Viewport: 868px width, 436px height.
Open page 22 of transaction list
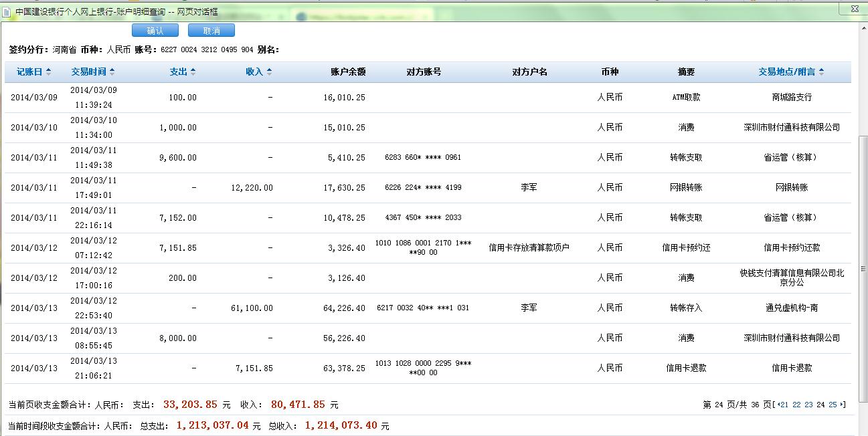tap(796, 405)
